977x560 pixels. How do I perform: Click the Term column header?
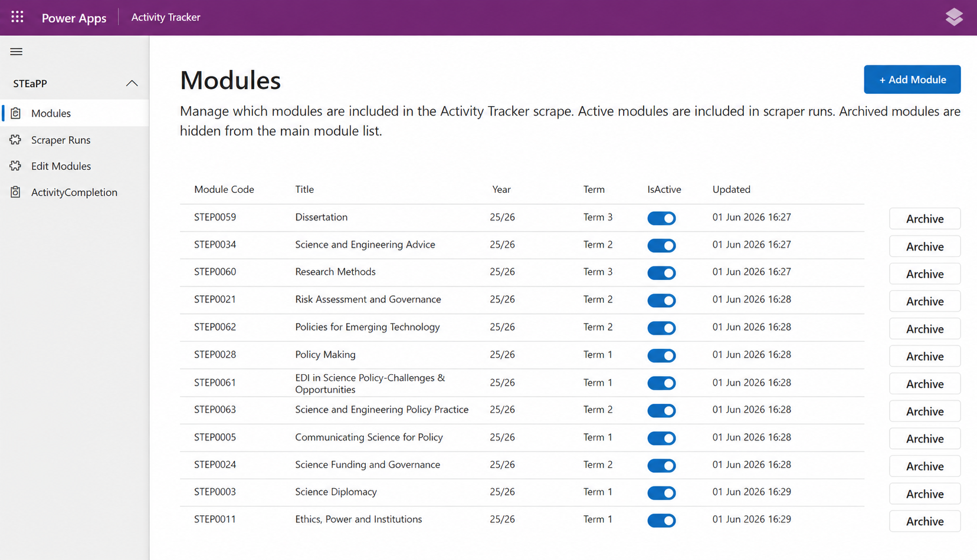[x=594, y=189]
